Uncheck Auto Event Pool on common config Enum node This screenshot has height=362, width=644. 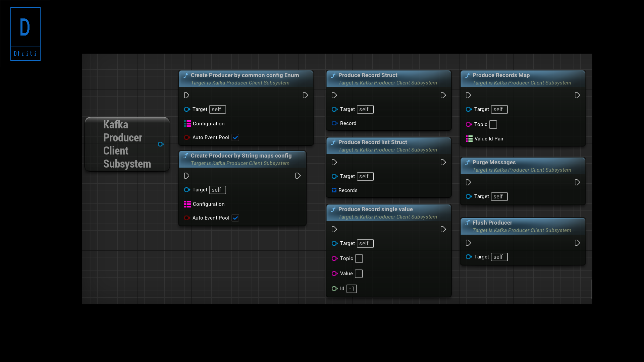[235, 137]
